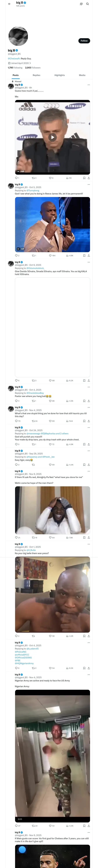Repost the 'Almighty Pa Ned' post
The image size is (98, 868).
pos(33,537)
